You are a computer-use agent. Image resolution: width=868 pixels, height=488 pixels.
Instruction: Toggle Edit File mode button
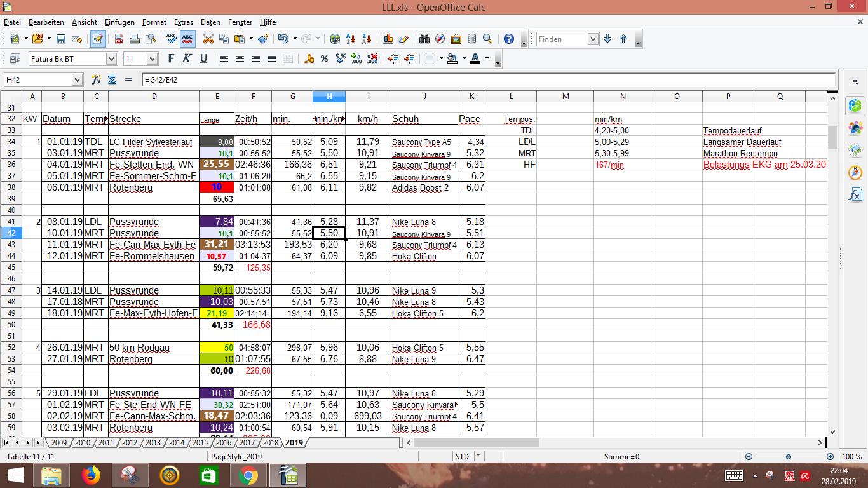click(x=97, y=39)
